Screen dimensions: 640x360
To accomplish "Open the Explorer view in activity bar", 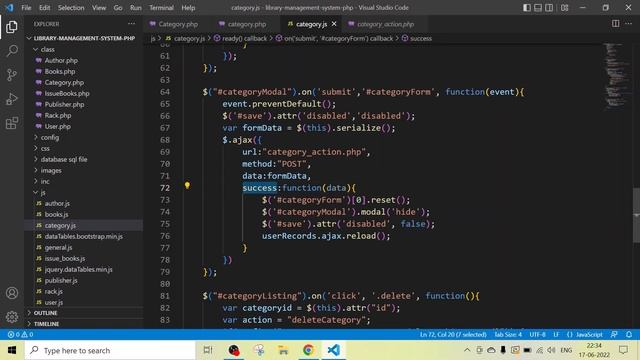I will point(12,27).
